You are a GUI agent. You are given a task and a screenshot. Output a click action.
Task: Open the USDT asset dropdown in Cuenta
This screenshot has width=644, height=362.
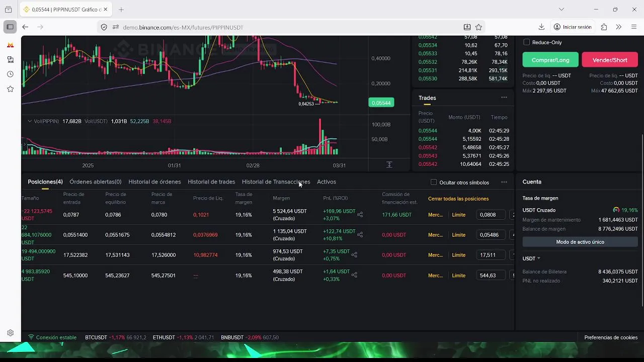tap(531, 258)
